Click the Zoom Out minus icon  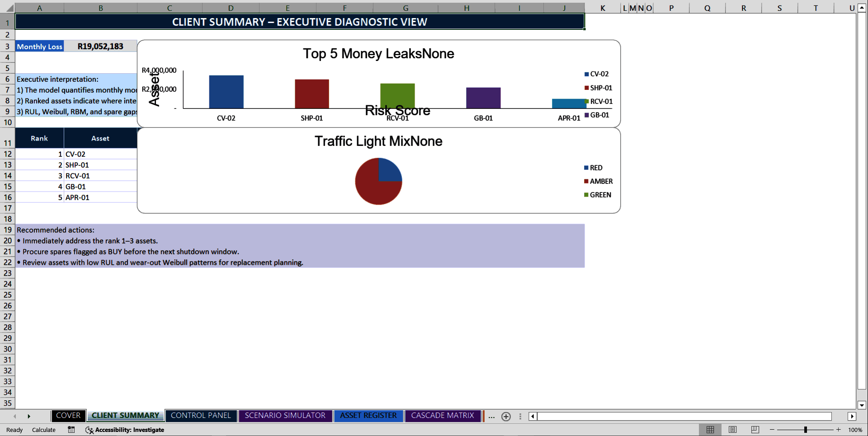772,430
